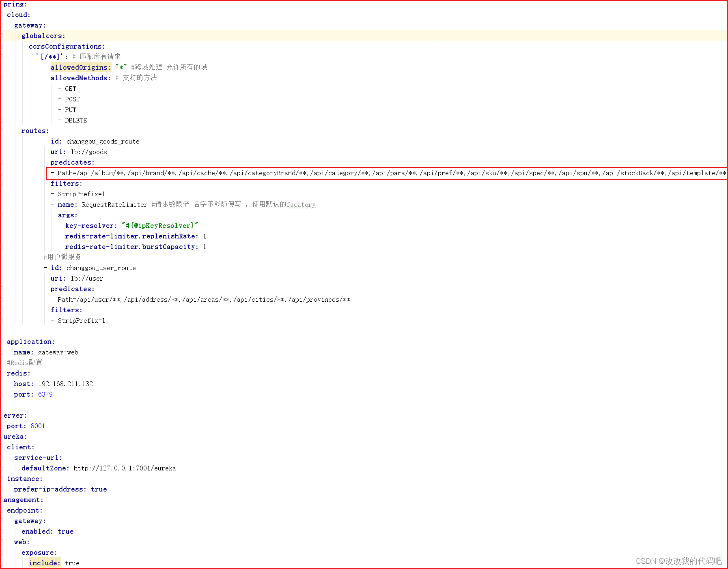Click 'StripPrefix=1' under user route filters
This screenshot has width=728, height=569.
click(81, 320)
